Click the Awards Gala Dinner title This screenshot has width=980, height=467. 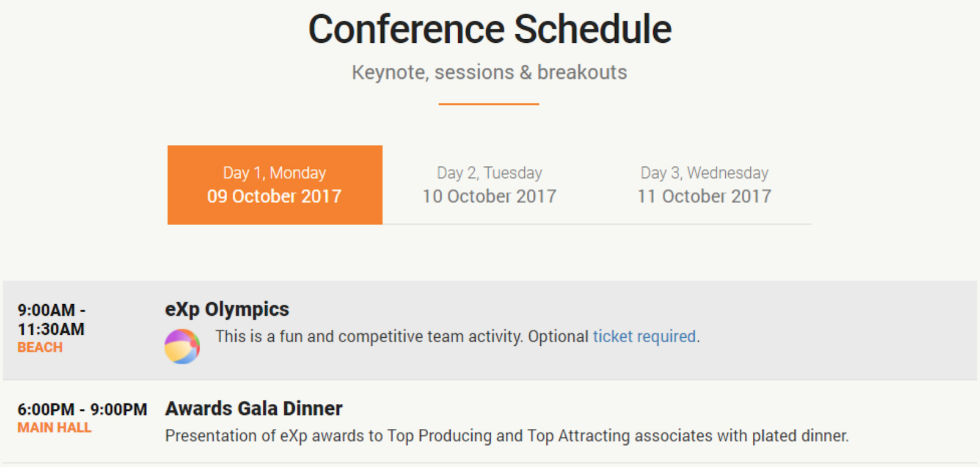(254, 408)
